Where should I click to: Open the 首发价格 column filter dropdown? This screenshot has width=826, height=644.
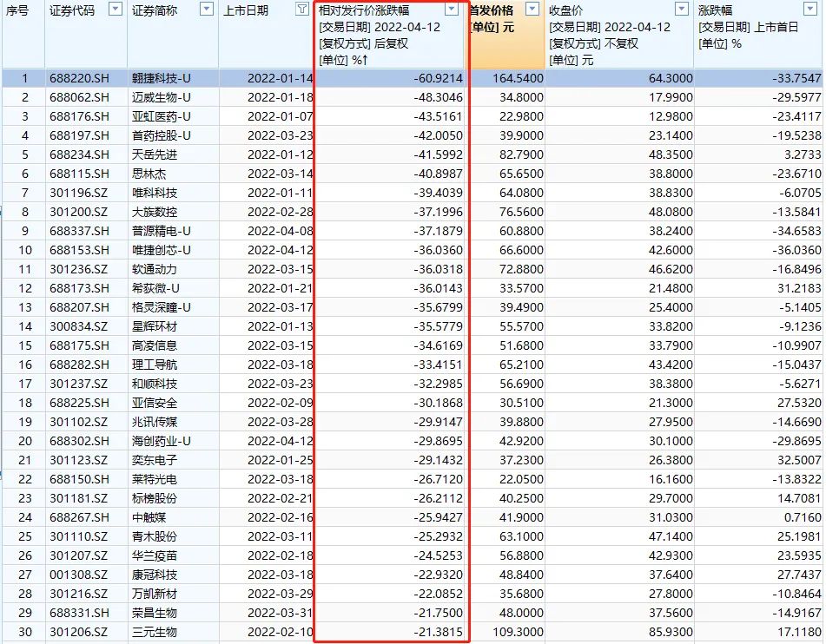pos(532,9)
